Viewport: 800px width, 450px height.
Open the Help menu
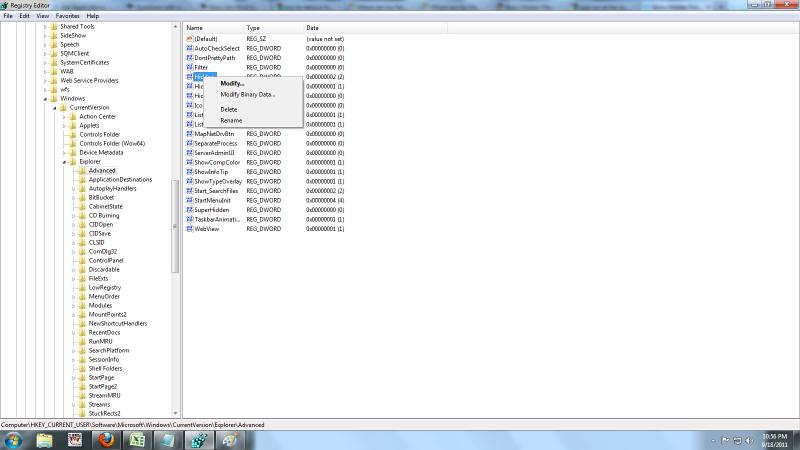point(92,16)
